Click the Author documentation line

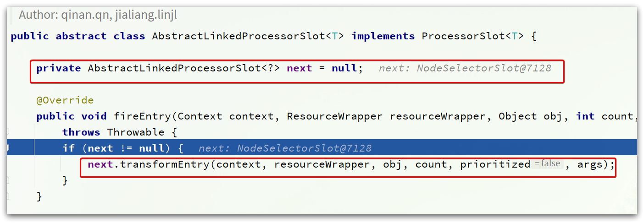[98, 15]
